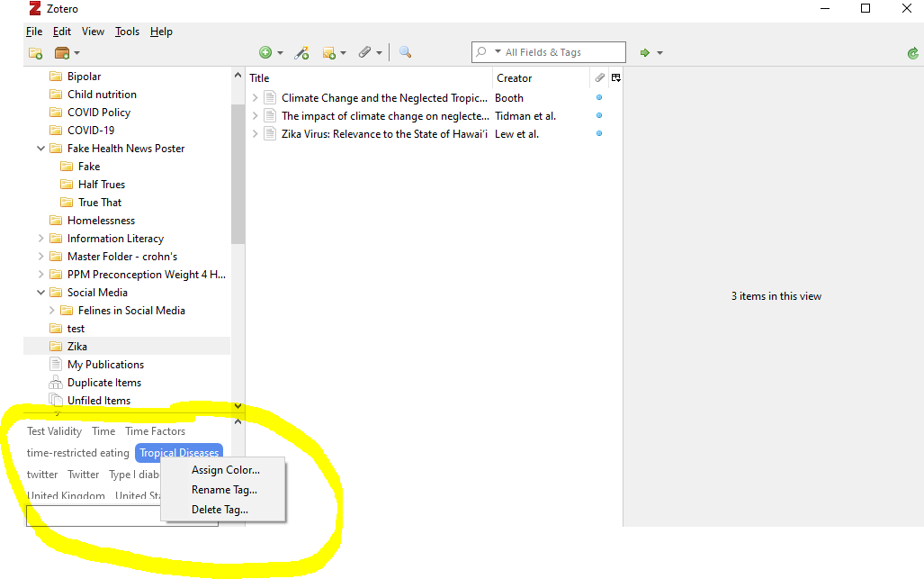The height and width of the screenshot is (579, 924).
Task: Click Add Item by Identifier wand icon
Action: [301, 52]
